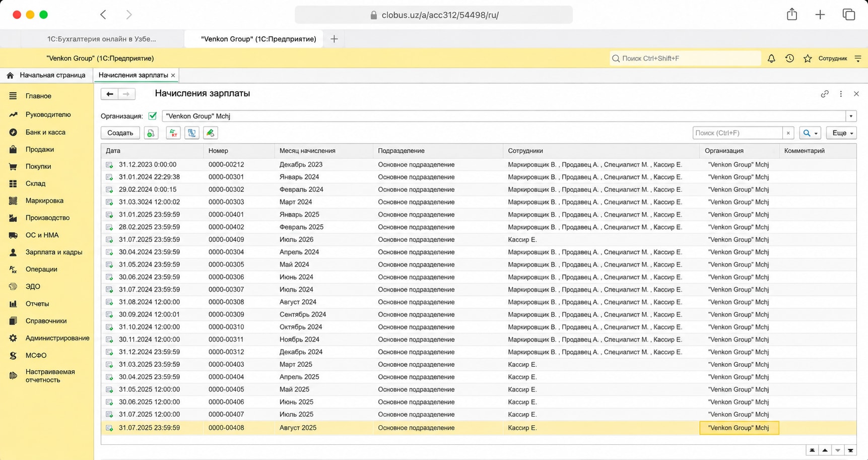Viewport: 868px width, 460px height.
Task: Show Дт/Кт postings icon
Action: point(173,133)
